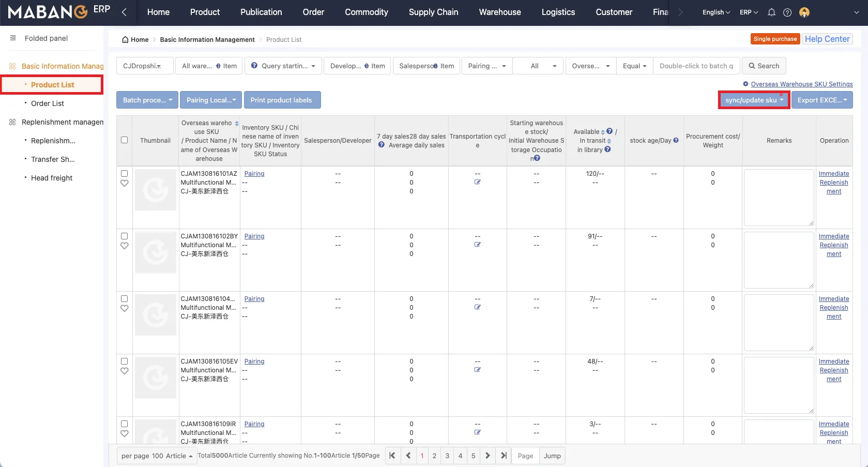Click the first product thumbnail image
This screenshot has width=868, height=467.
click(x=156, y=190)
